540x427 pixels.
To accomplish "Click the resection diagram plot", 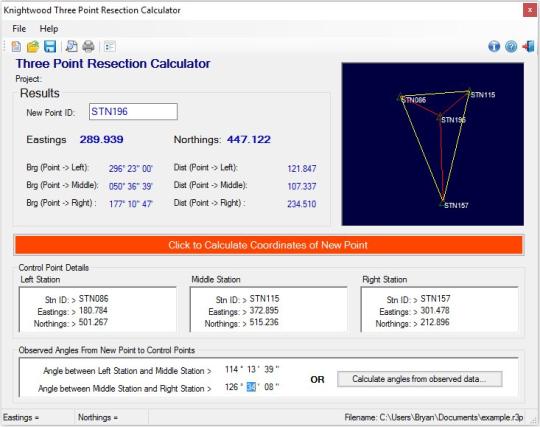I will pyautogui.click(x=433, y=144).
